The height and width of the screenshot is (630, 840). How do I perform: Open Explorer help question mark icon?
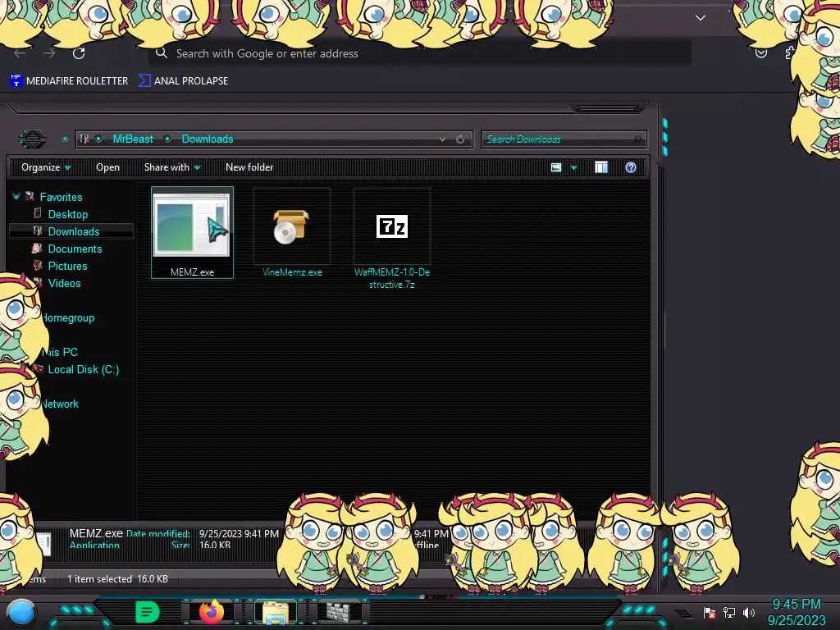631,167
